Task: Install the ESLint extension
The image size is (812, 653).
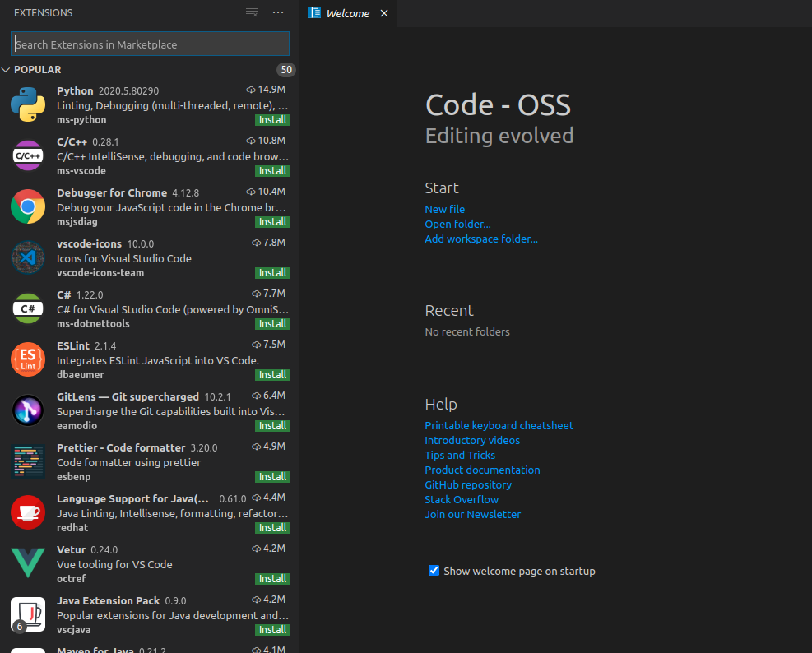Action: [x=272, y=375]
